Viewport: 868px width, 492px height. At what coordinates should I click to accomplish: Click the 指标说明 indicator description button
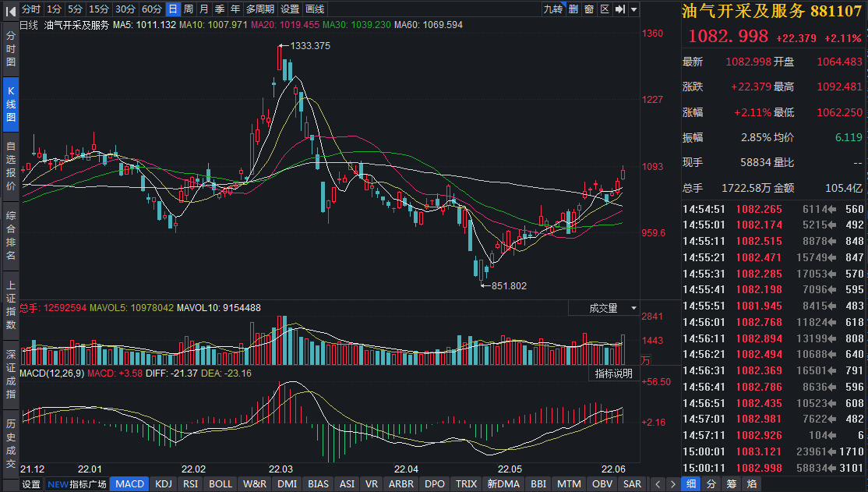614,373
